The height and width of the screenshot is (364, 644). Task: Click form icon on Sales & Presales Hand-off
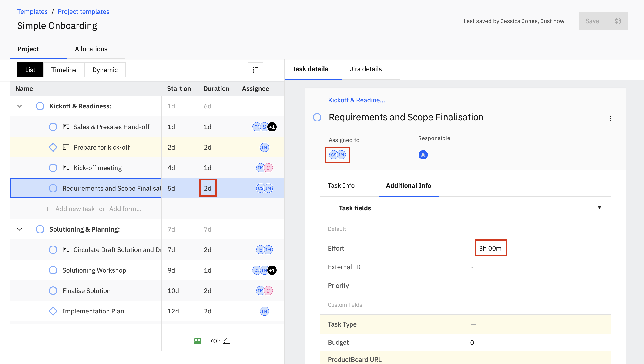[x=66, y=127]
